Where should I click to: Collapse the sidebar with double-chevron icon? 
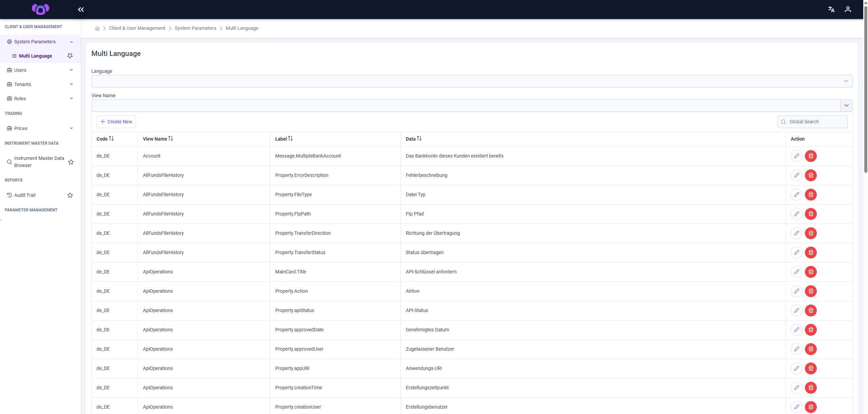pos(81,9)
